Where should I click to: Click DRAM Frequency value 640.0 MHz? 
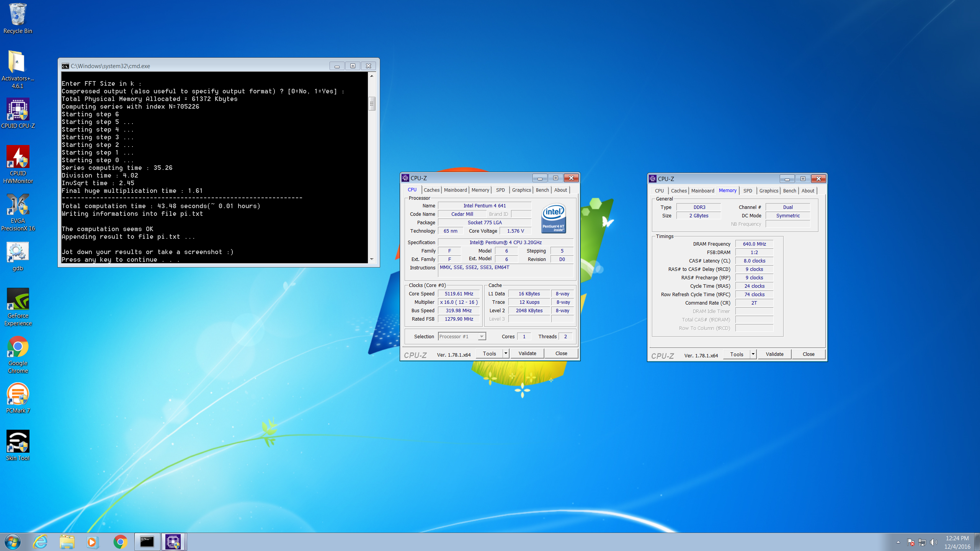pyautogui.click(x=754, y=244)
